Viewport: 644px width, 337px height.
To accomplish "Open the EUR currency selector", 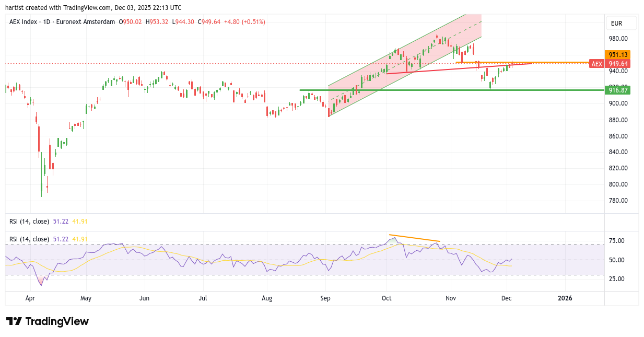I will point(620,24).
